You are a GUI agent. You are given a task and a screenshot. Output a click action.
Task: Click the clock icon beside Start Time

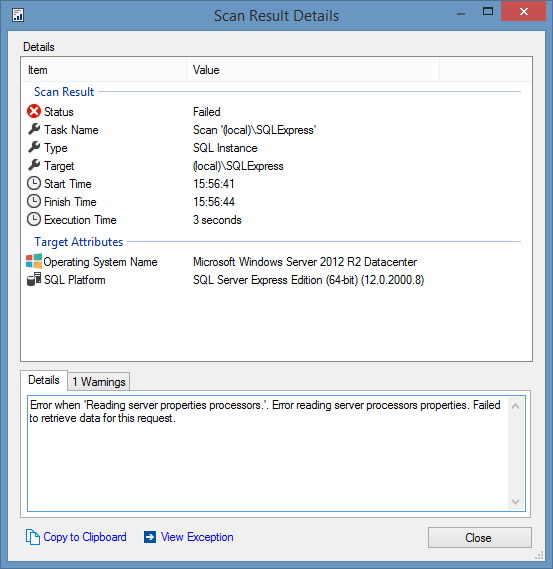34,183
